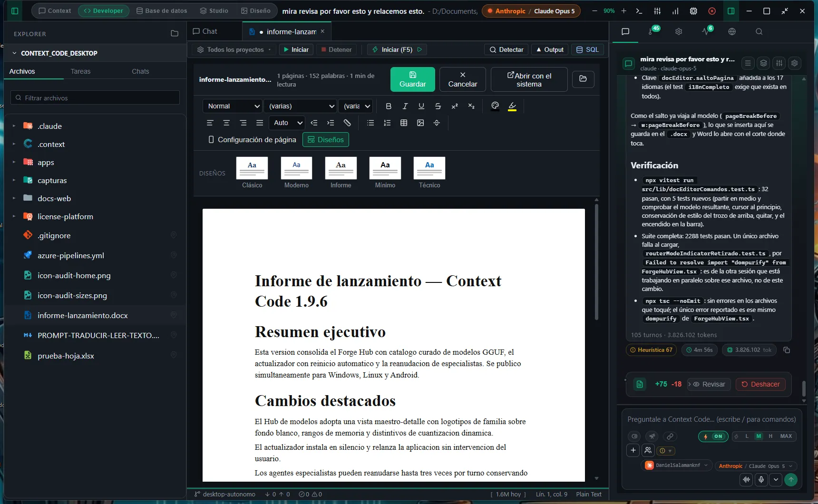The image size is (818, 504).
Task: Insert an image into the document
Action: (x=420, y=123)
